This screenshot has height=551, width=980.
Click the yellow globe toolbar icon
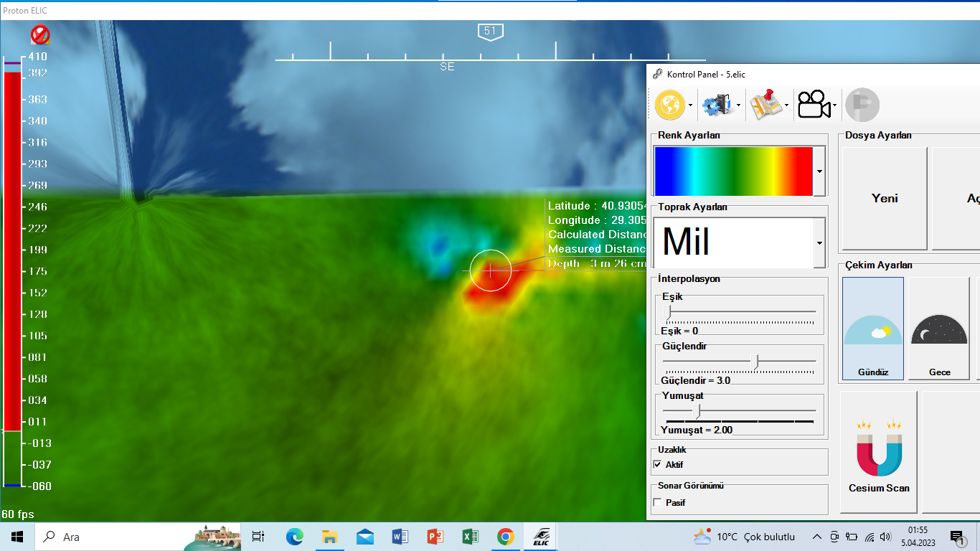coord(669,105)
